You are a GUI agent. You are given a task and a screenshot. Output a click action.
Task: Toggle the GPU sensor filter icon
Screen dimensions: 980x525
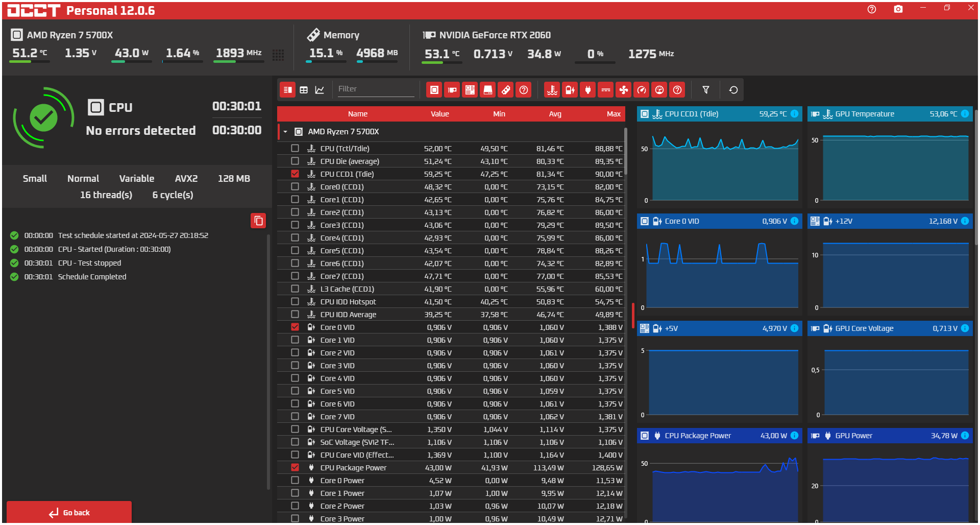pos(452,90)
